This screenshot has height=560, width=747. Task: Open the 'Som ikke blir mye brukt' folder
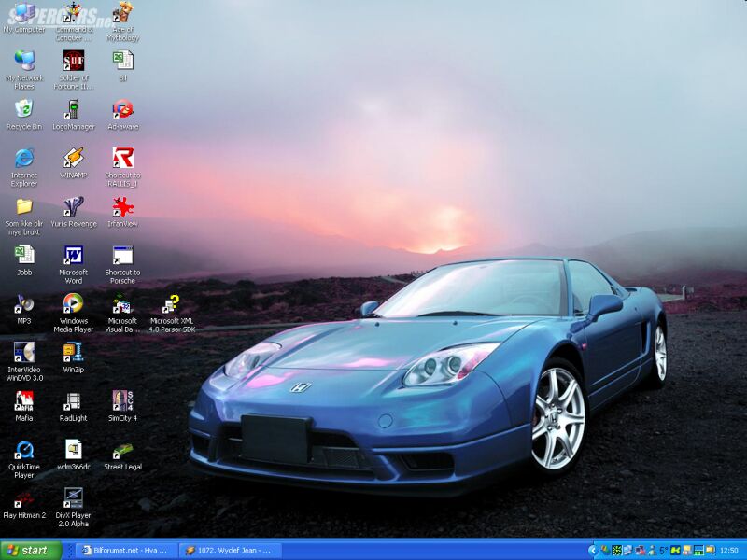click(x=24, y=206)
